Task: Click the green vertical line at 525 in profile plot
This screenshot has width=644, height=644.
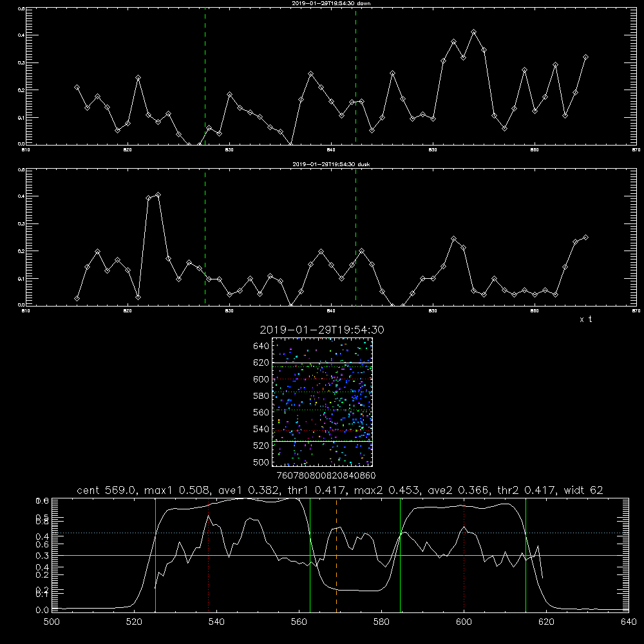Action: (x=155, y=556)
